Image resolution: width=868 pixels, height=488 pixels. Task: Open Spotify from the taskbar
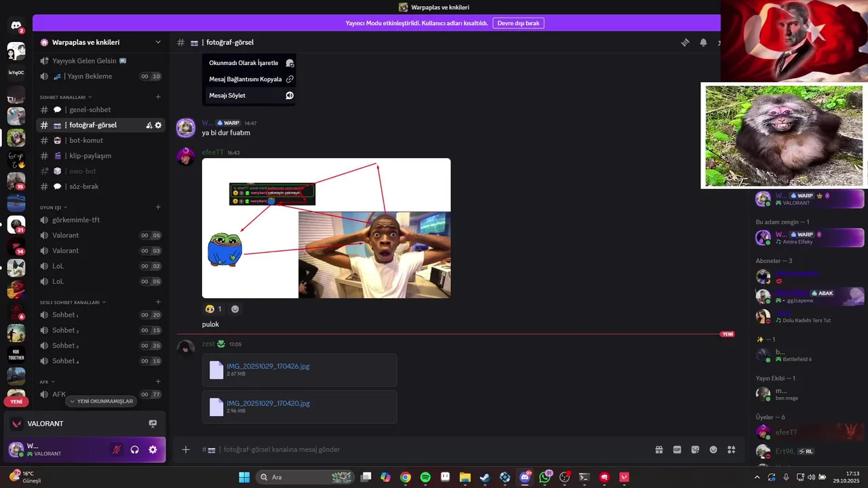425,477
